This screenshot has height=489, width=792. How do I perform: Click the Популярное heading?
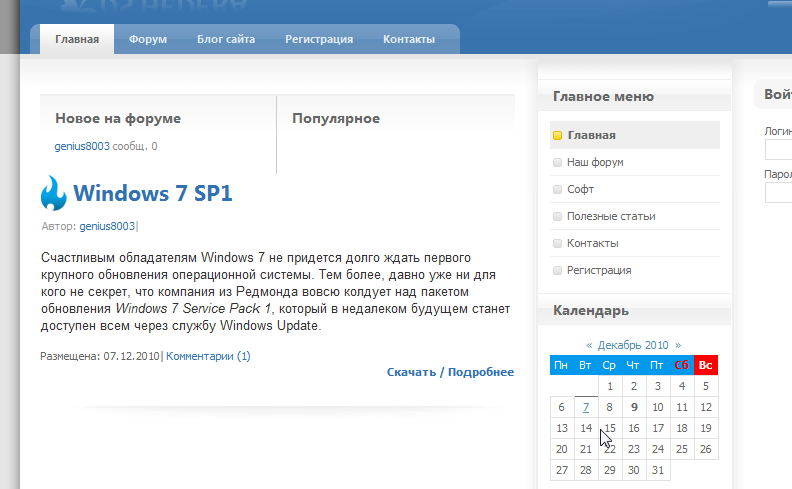336,119
